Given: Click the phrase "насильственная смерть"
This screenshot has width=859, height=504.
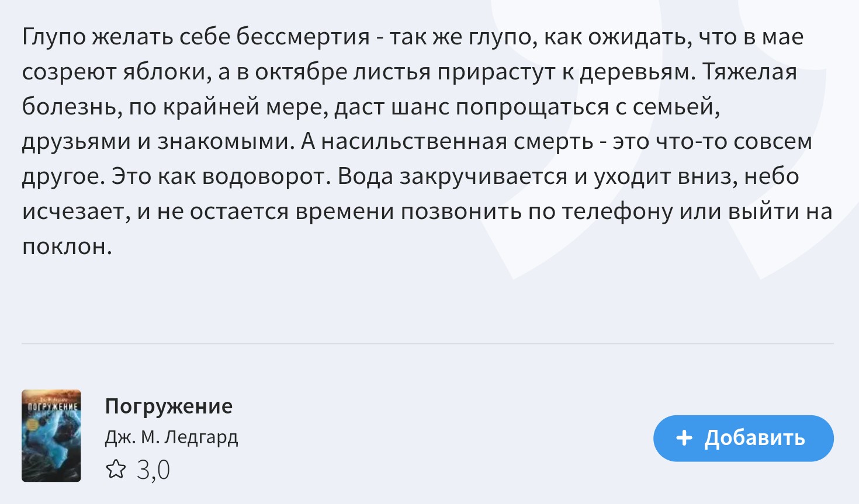Looking at the screenshot, I should 457,142.
